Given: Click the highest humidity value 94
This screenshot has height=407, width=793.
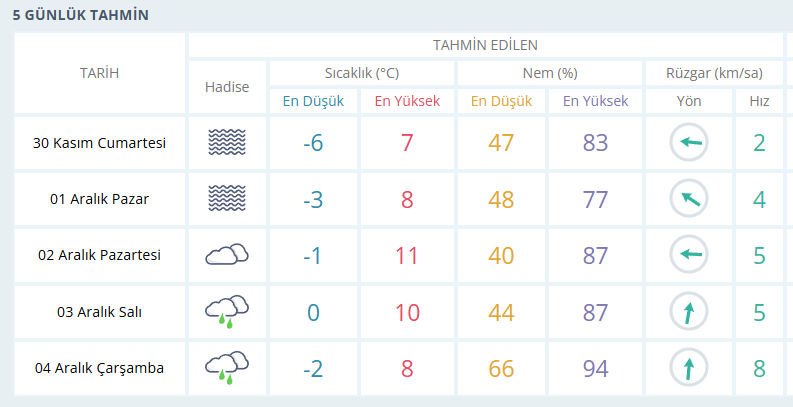Looking at the screenshot, I should (595, 368).
